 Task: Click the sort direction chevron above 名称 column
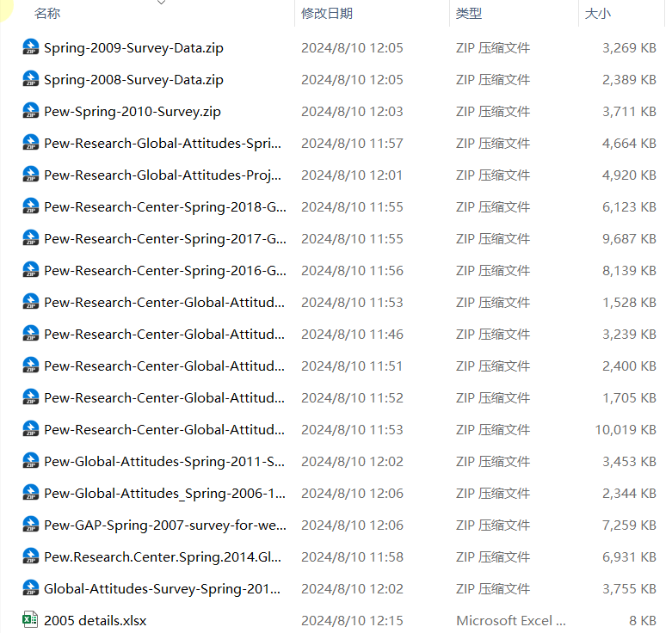161,2
